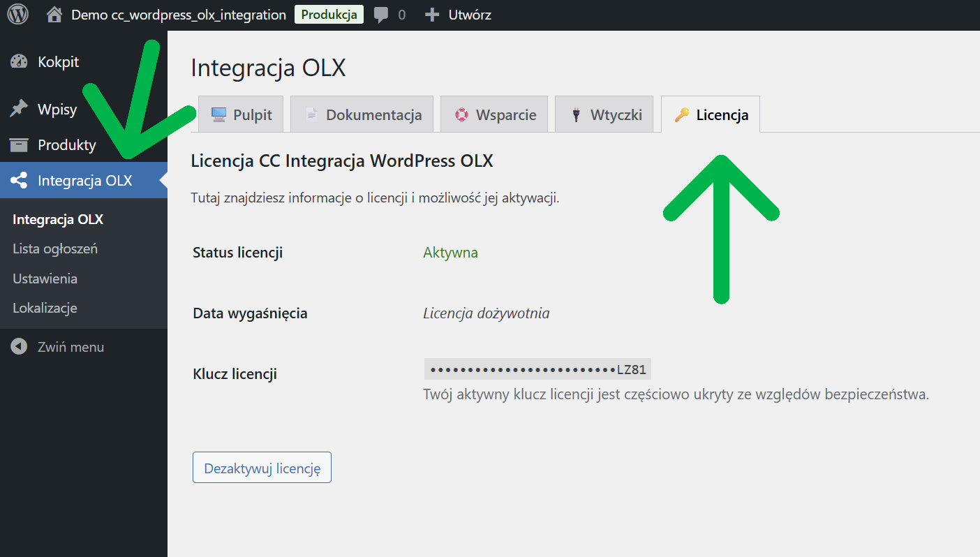Click the Kokpit dashboard gauge icon
The height and width of the screenshot is (557, 980).
point(19,62)
